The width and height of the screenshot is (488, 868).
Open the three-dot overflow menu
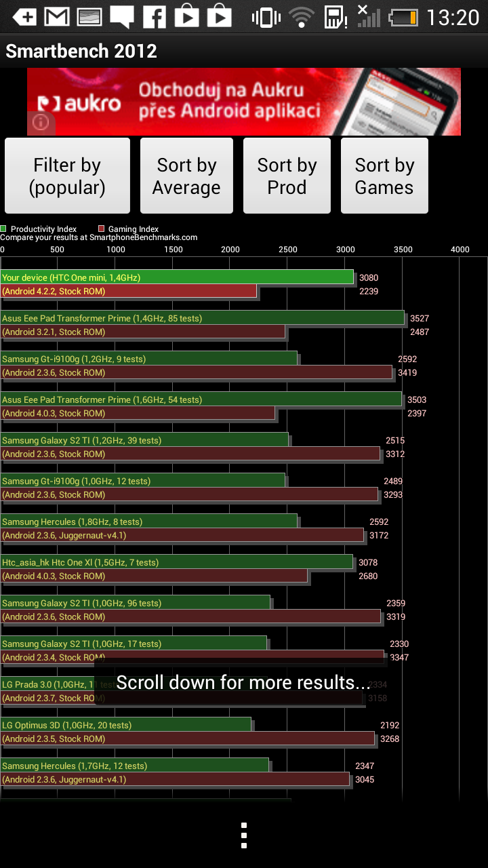coord(244,835)
